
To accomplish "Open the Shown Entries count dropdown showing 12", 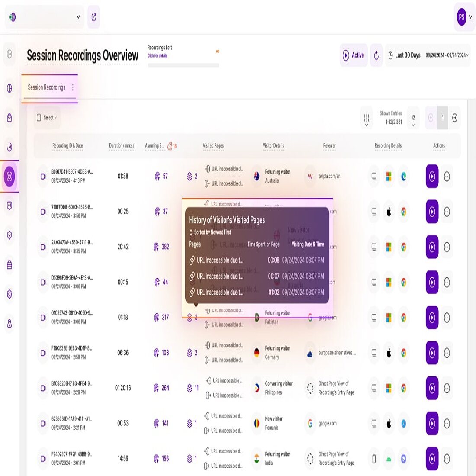I will click(413, 118).
